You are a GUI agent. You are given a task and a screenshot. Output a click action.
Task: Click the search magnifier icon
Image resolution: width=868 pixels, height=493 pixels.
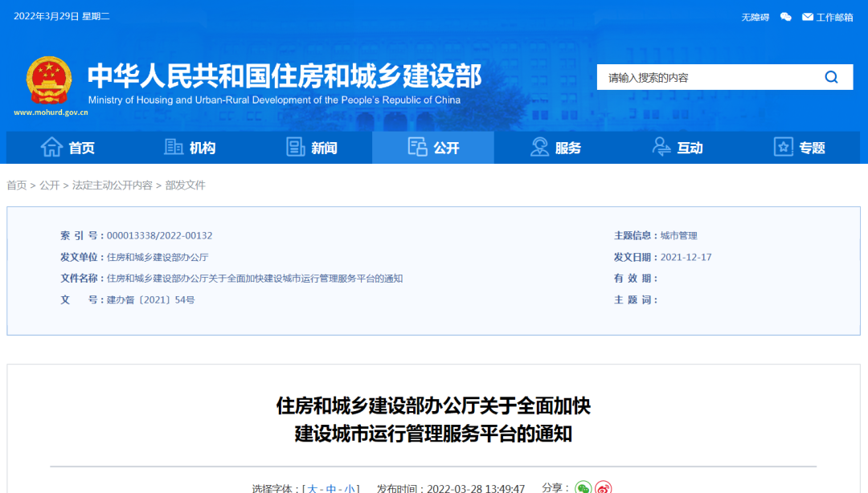(831, 77)
